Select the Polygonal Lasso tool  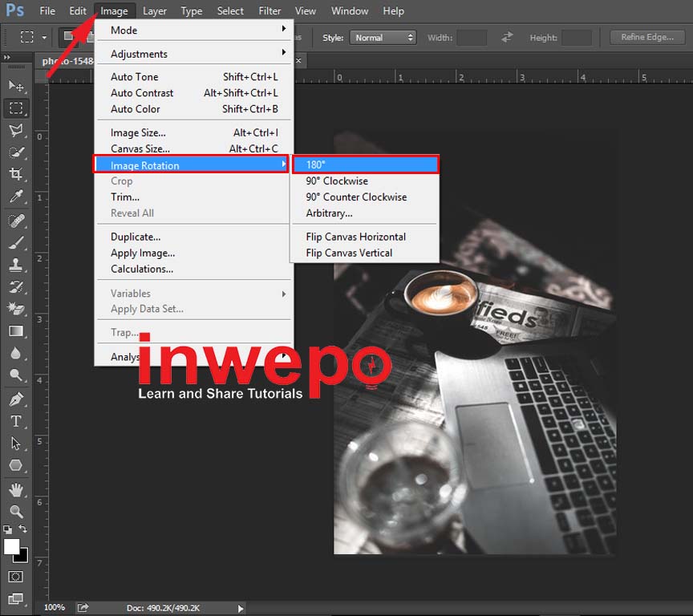pyautogui.click(x=16, y=130)
